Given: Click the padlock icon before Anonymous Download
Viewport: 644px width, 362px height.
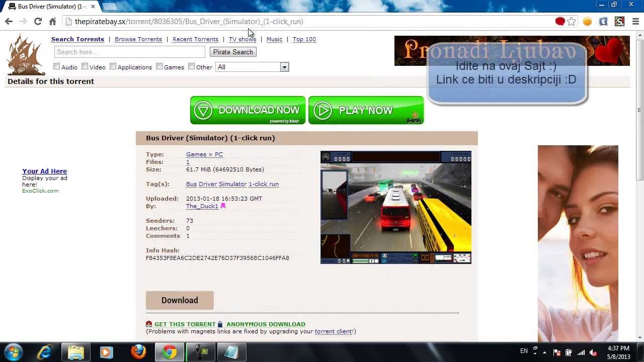Looking at the screenshot, I should point(220,324).
